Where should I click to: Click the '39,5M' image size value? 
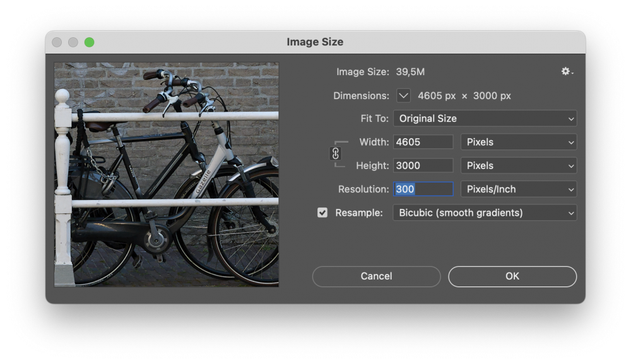click(x=410, y=72)
